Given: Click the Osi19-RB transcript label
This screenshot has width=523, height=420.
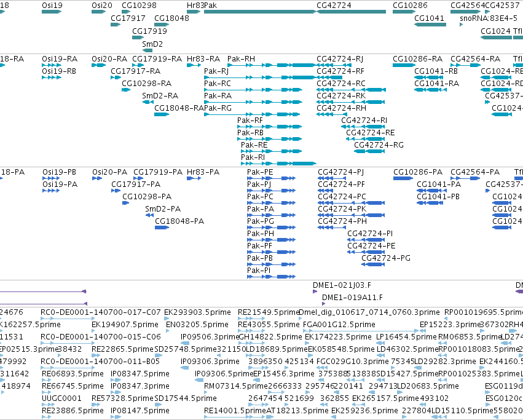Looking at the screenshot, I should coord(59,71).
